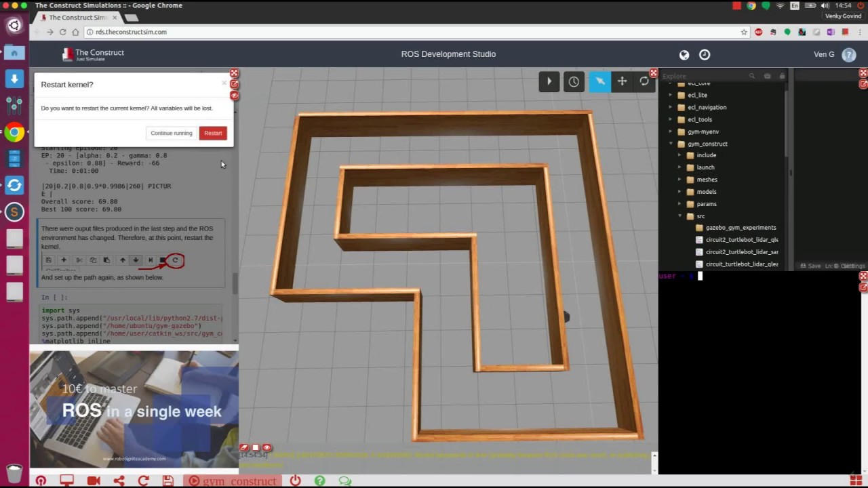868x488 pixels.
Task: Open the clock icon in the header
Action: [x=705, y=55]
